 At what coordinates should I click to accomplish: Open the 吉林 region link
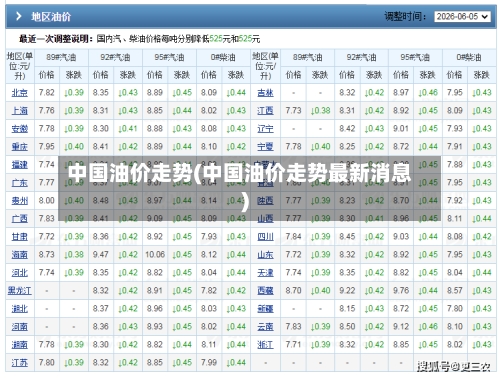(x=265, y=93)
